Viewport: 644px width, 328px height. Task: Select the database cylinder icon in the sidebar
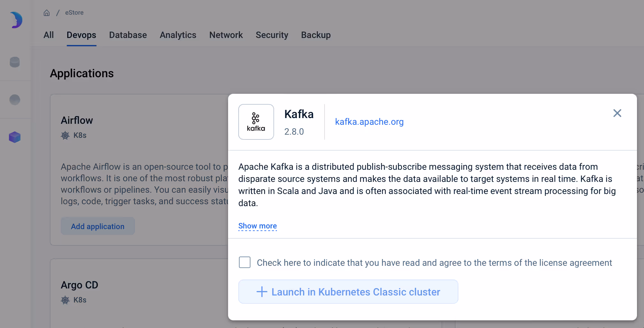coord(15,62)
